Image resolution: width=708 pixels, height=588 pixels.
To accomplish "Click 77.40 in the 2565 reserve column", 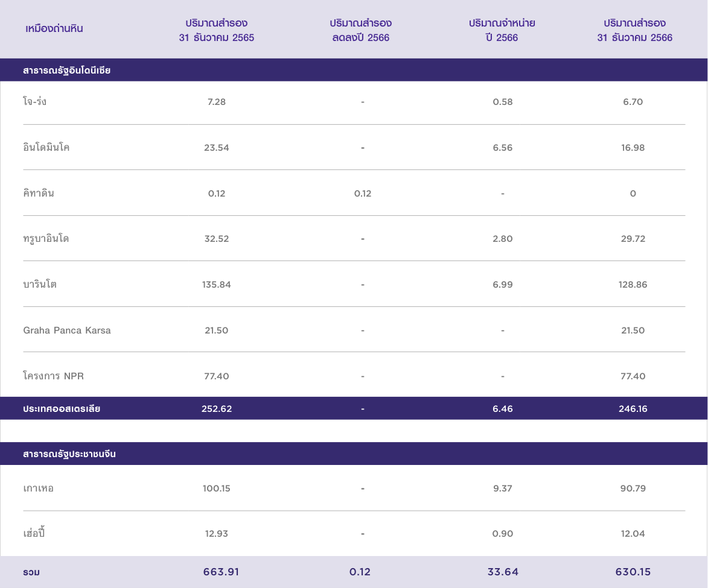I will click(x=217, y=376).
